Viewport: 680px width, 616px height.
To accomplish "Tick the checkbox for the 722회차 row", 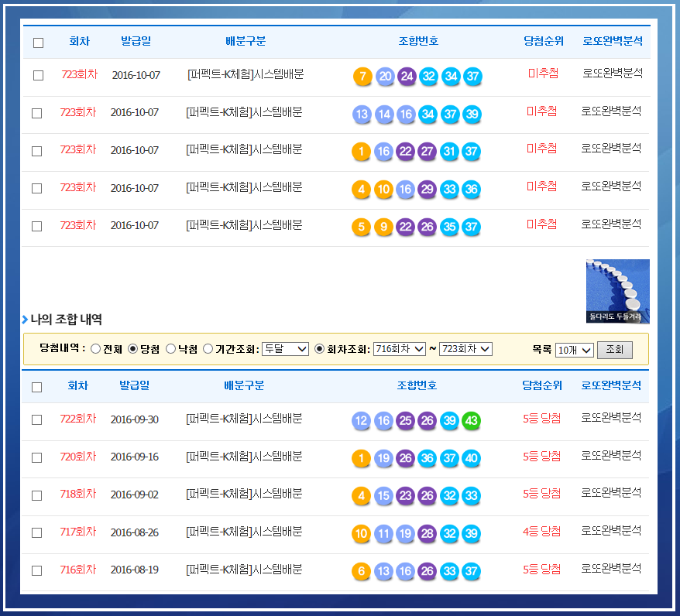I will 36,419.
